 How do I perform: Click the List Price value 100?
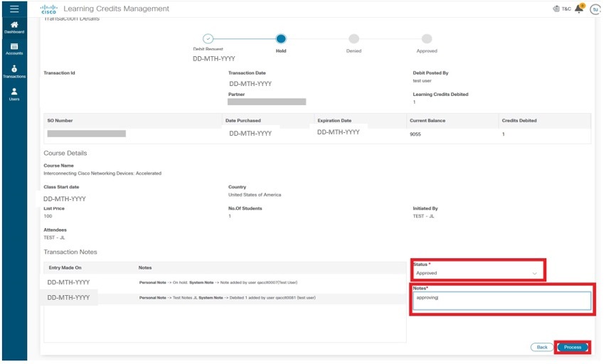click(x=48, y=216)
